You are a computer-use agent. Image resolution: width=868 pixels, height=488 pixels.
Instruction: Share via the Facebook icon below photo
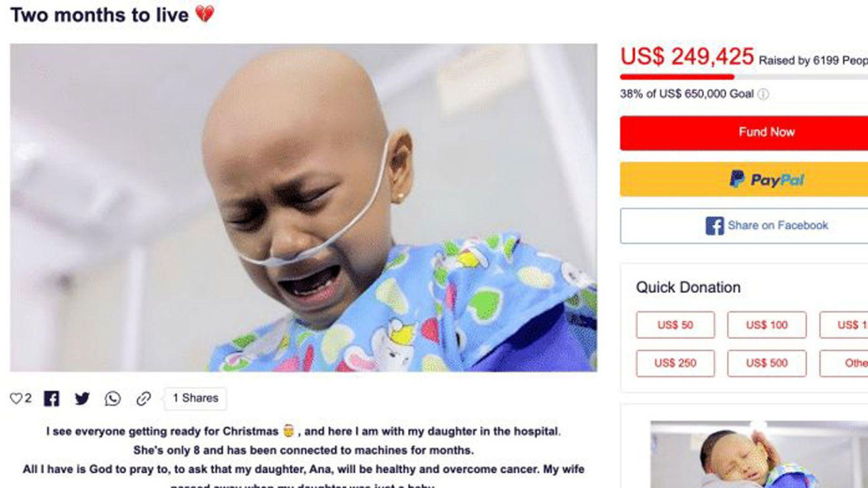[x=52, y=399]
